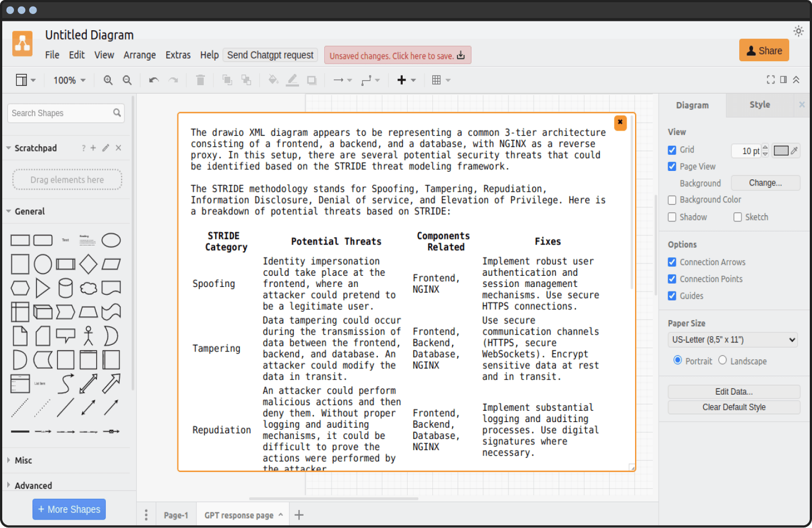Click the Fullscreen toggle icon

pos(771,80)
